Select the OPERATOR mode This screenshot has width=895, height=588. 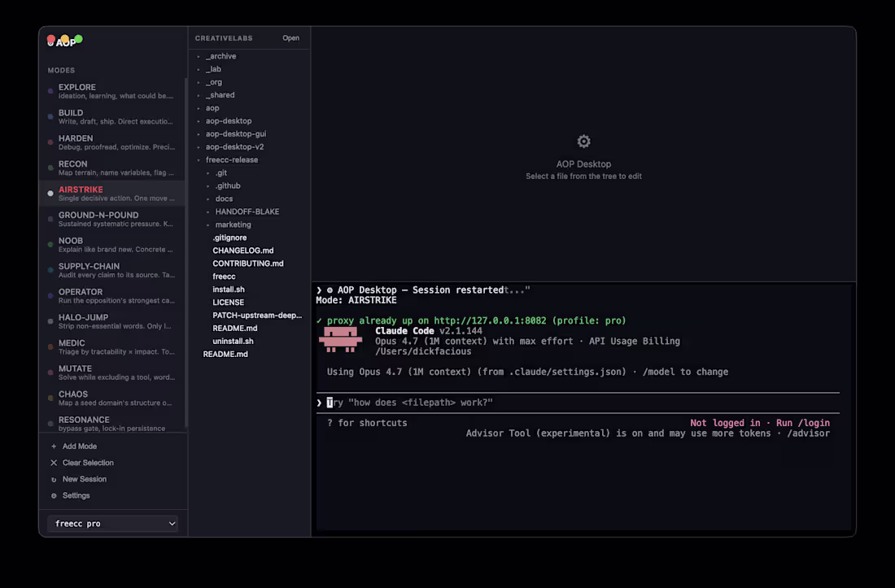[x=112, y=295]
